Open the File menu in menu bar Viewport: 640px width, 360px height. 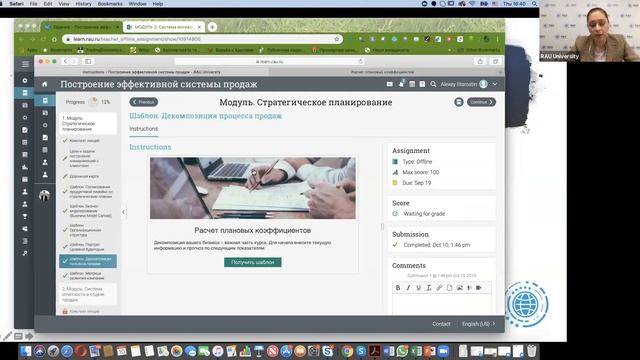33,4
